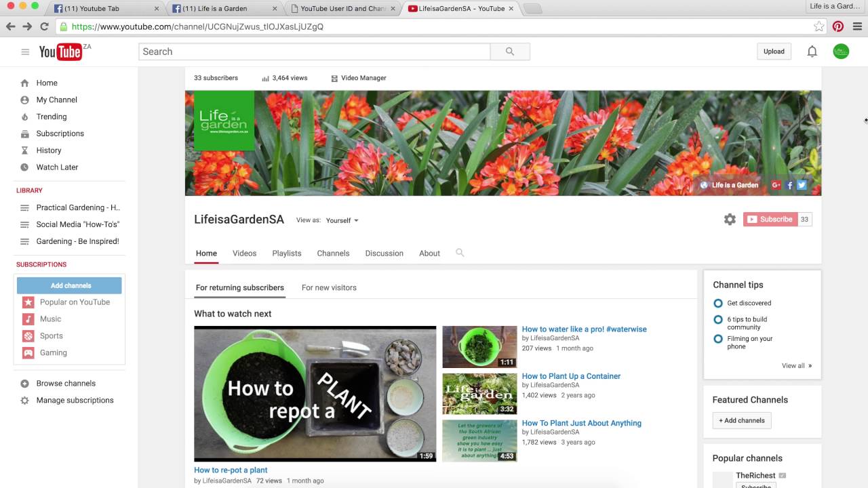Open the YouTube hamburger guide menu

tap(25, 52)
